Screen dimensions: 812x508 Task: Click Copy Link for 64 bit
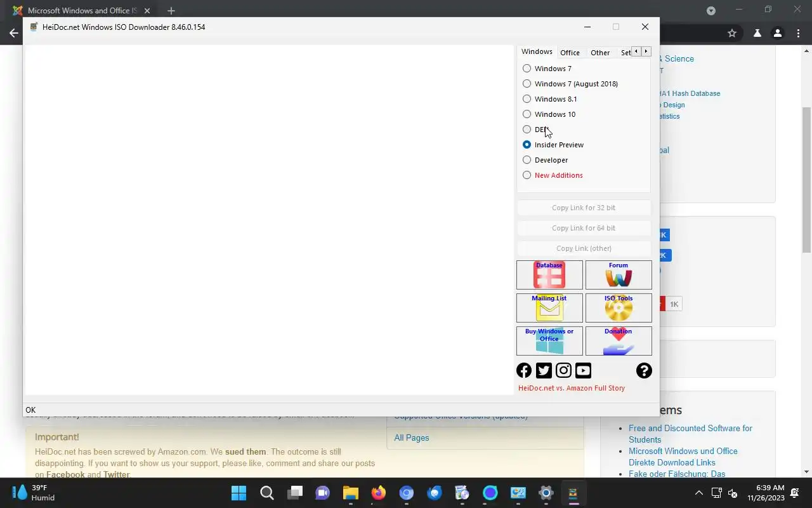click(x=584, y=228)
